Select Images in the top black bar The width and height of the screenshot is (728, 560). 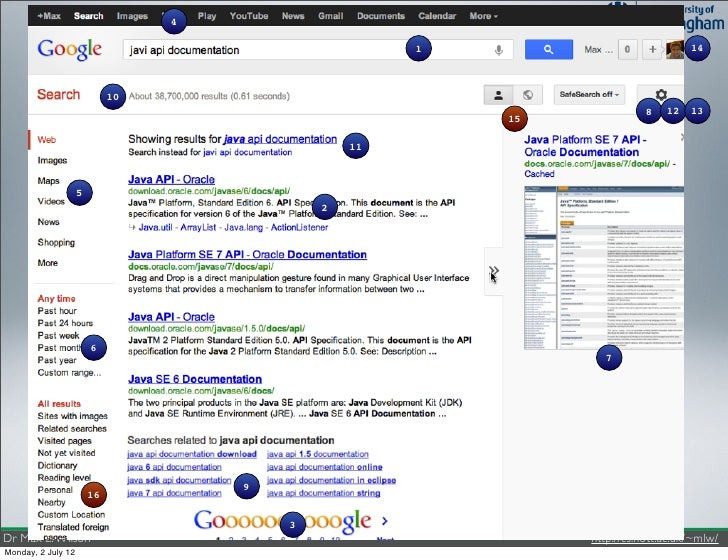(132, 16)
